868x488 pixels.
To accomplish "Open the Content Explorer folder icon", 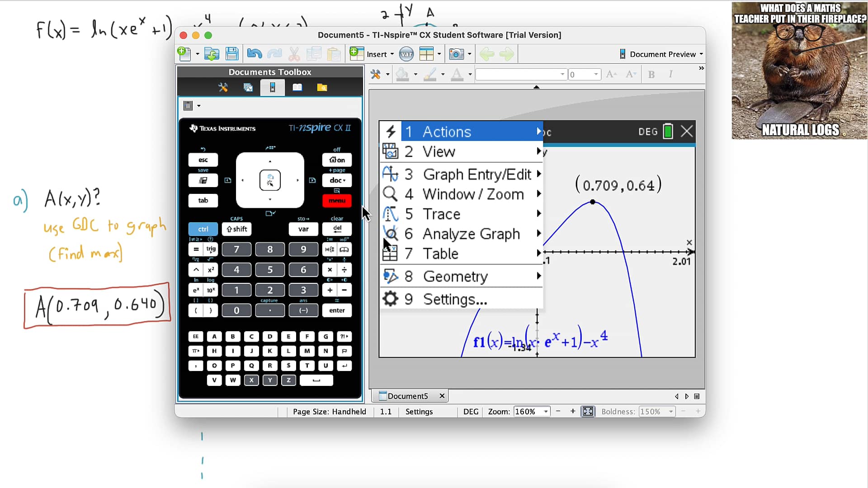I will pos(321,87).
